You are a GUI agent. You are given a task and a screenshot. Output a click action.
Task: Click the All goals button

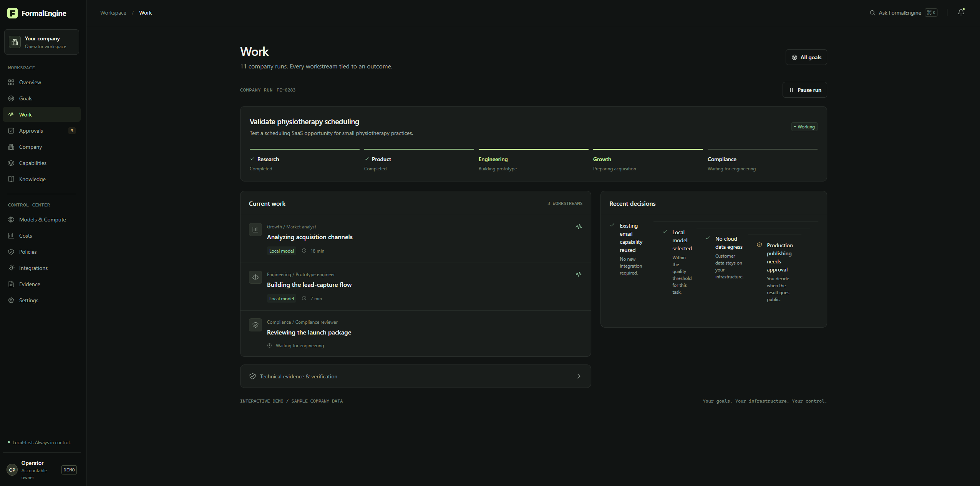(x=806, y=57)
